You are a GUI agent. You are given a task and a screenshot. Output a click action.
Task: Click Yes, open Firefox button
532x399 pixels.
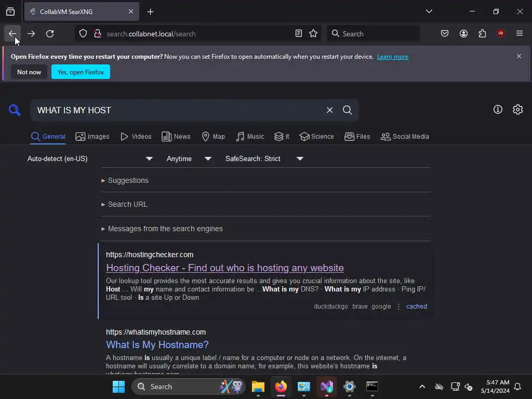click(81, 72)
